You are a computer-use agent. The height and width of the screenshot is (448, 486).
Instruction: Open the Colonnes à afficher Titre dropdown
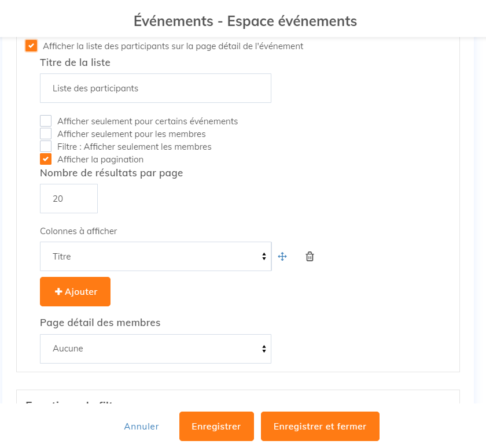point(156,256)
